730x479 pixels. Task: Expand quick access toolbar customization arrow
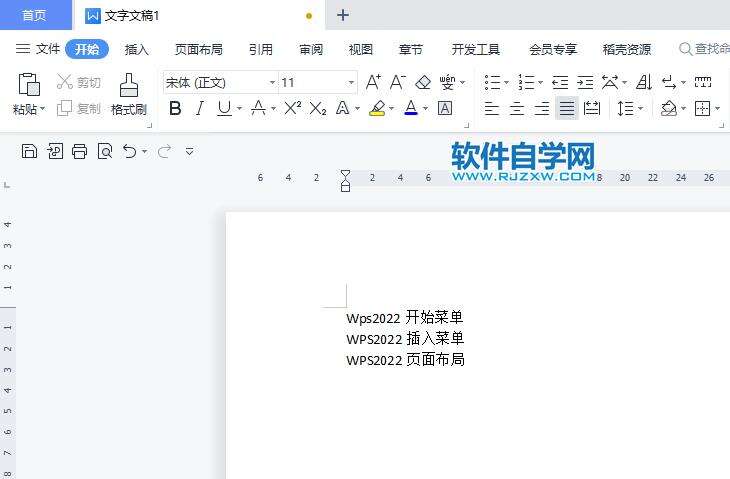[x=189, y=152]
